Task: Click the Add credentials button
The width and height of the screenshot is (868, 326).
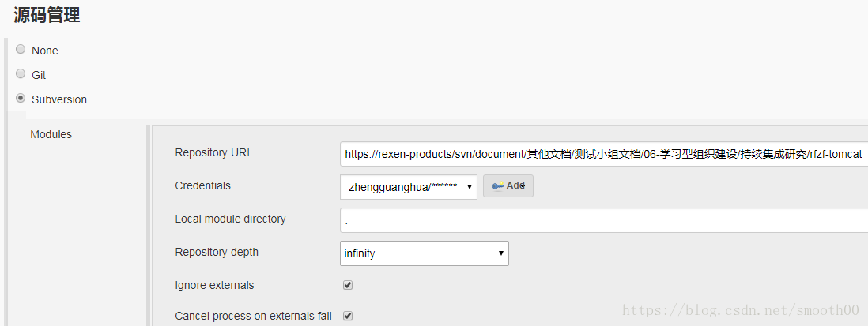Action: click(508, 185)
